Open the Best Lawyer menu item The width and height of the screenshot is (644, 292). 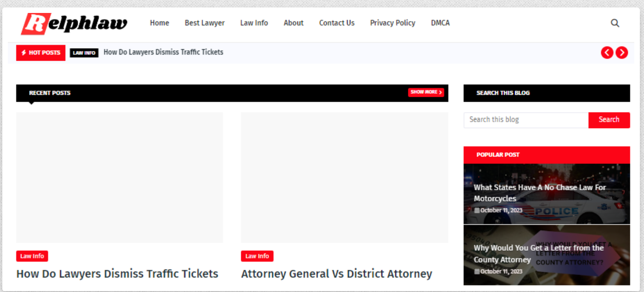204,23
